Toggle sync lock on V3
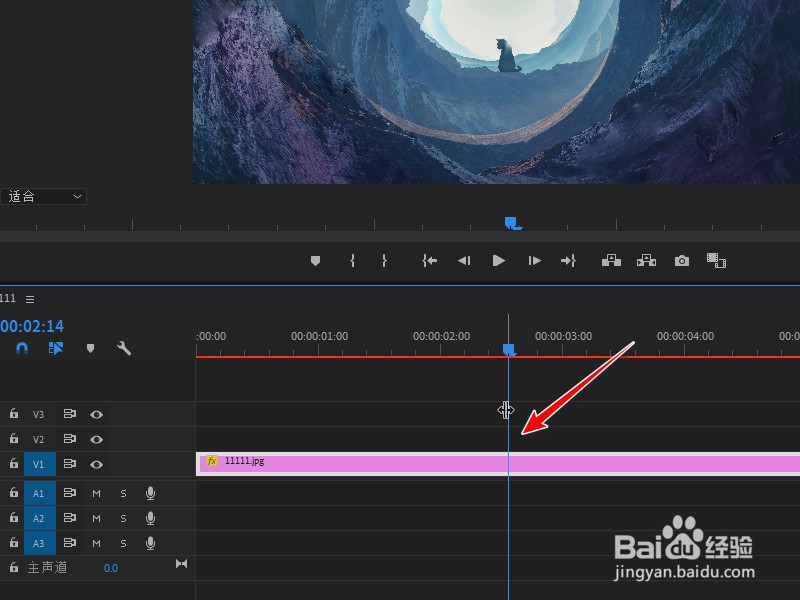Screen dimensions: 800x600 click(70, 414)
